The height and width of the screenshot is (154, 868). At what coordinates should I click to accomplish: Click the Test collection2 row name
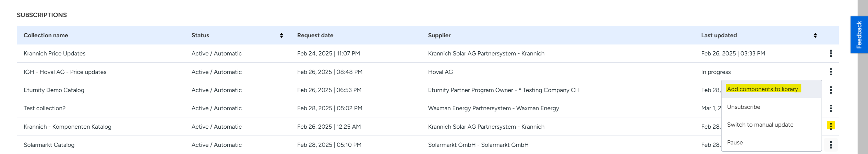tap(45, 108)
